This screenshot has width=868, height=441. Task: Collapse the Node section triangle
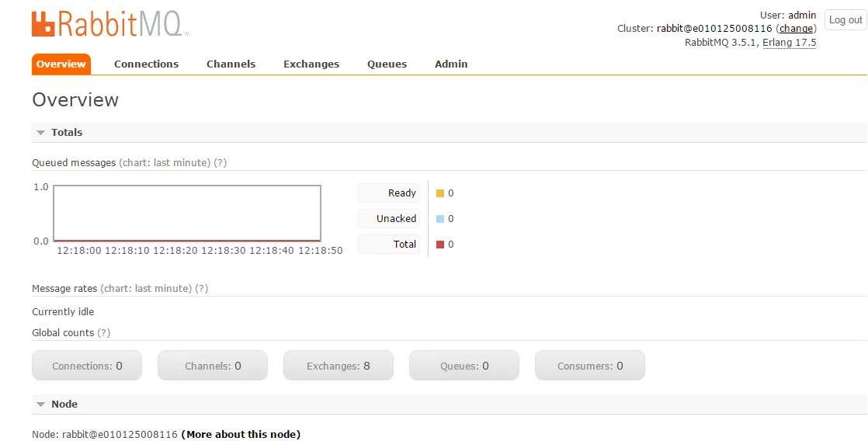pos(40,405)
